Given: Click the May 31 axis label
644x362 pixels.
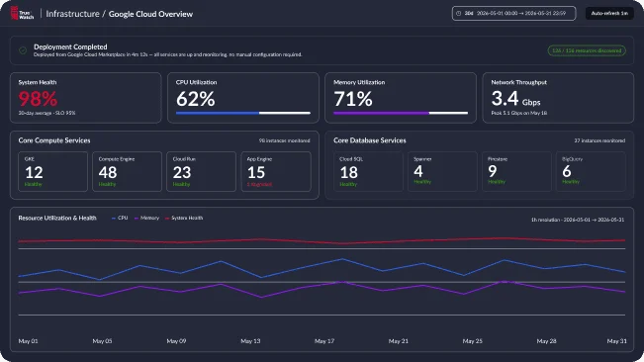Looking at the screenshot, I should pos(617,341).
